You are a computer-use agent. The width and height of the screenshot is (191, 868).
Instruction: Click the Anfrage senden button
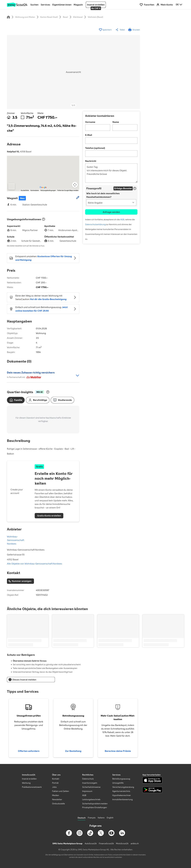point(111,212)
